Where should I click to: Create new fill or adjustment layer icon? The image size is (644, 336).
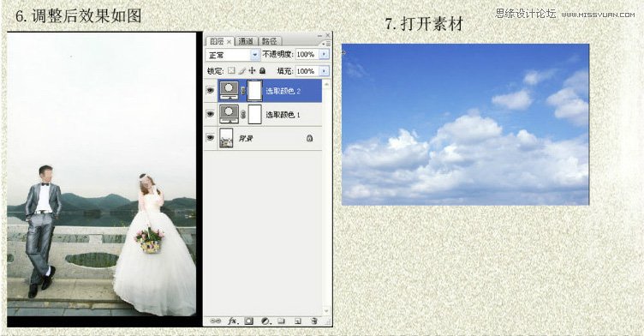(x=265, y=321)
